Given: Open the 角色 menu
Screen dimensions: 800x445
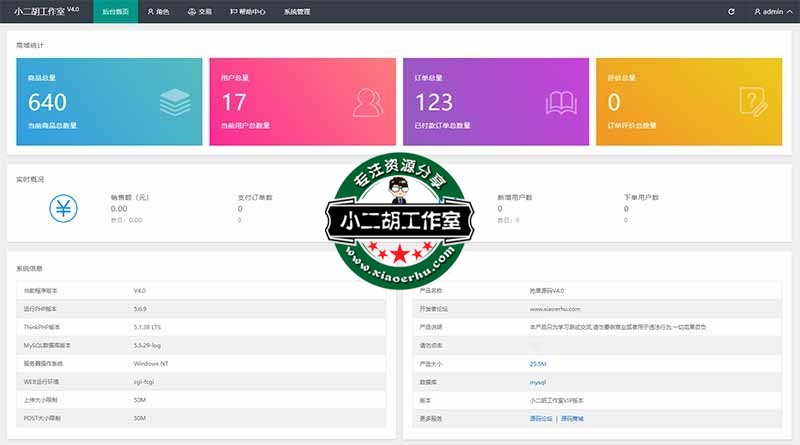Looking at the screenshot, I should (x=158, y=12).
